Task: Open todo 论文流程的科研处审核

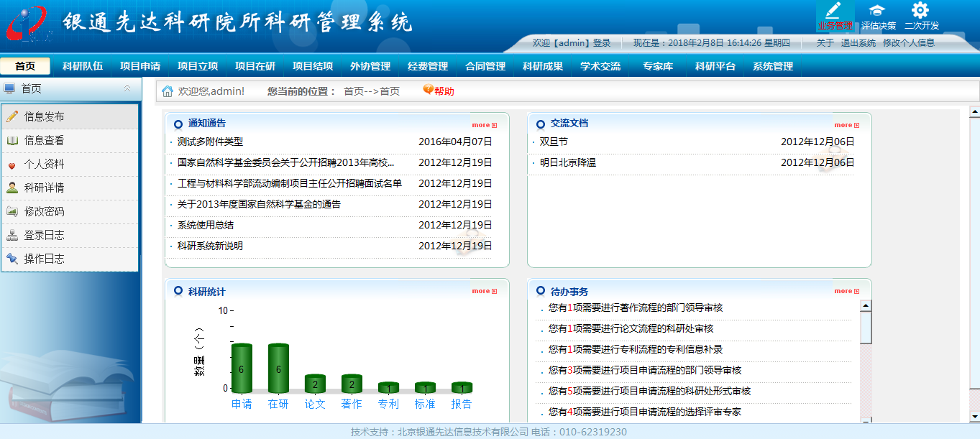Action: click(x=631, y=328)
